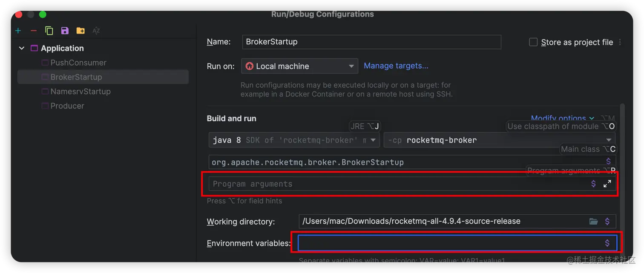Collapse the Application tree node

click(22, 48)
